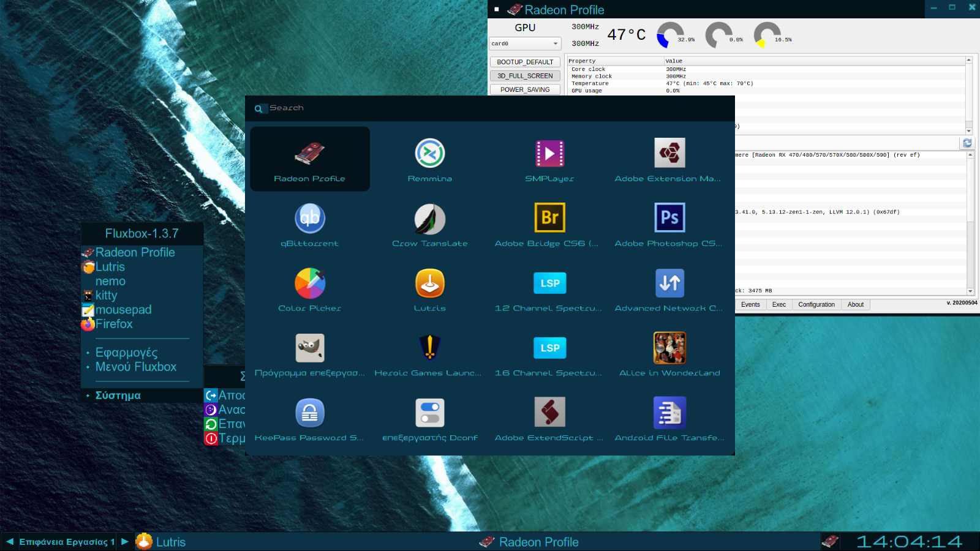This screenshot has width=980, height=551.
Task: Click the GPU usage property row
Action: (766, 91)
